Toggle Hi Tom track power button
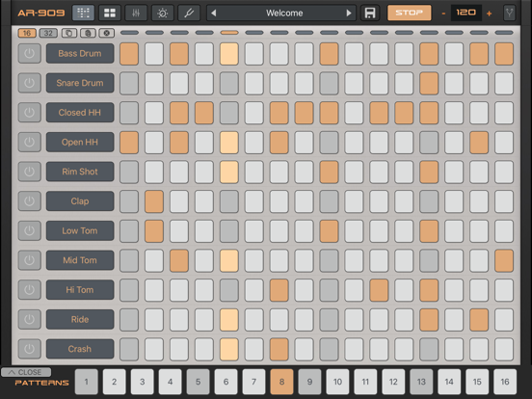Viewport: 532px width, 399px height. point(30,290)
